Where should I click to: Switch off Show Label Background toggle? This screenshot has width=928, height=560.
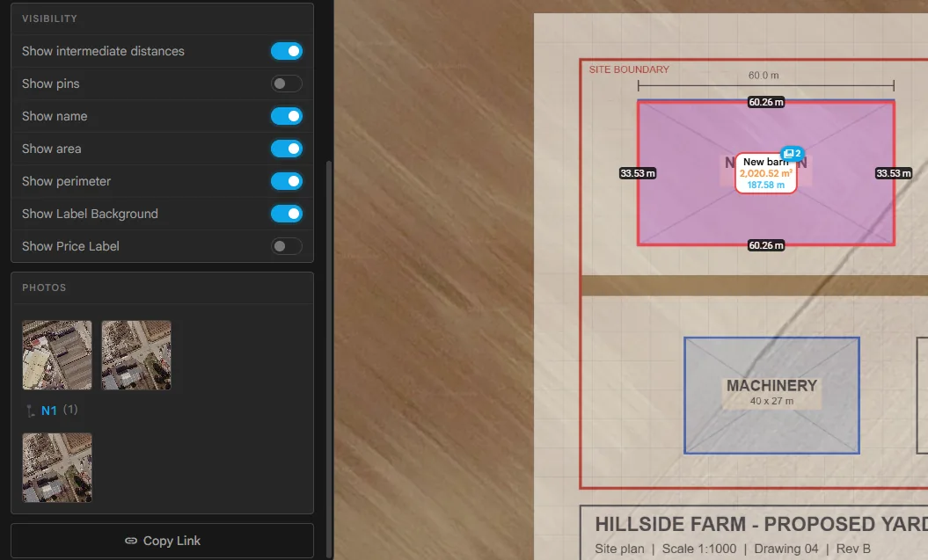[x=287, y=214]
